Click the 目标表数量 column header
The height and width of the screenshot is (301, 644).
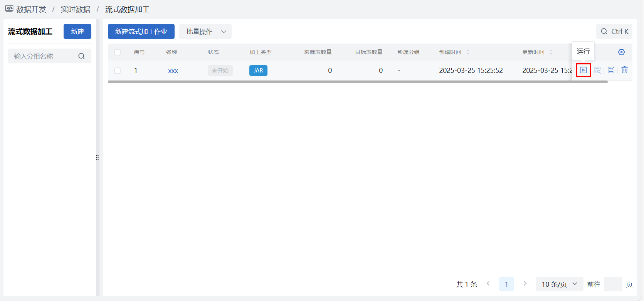point(368,52)
